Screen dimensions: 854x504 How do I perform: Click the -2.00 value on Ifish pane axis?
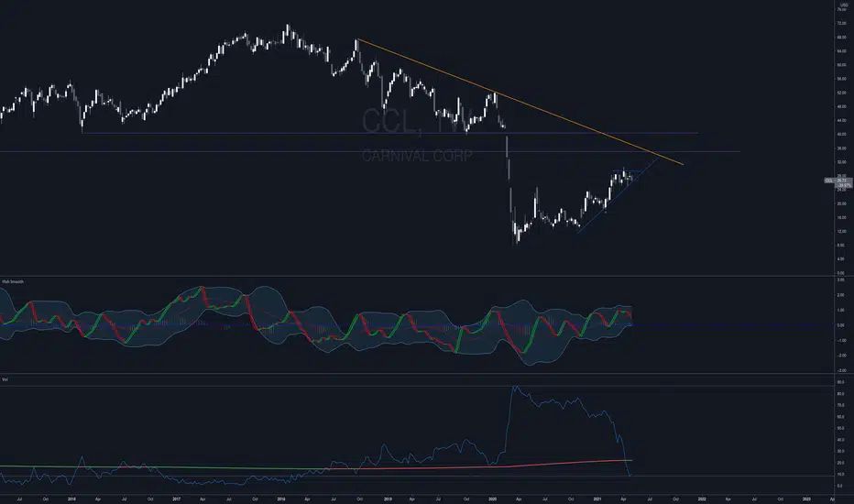tap(841, 356)
